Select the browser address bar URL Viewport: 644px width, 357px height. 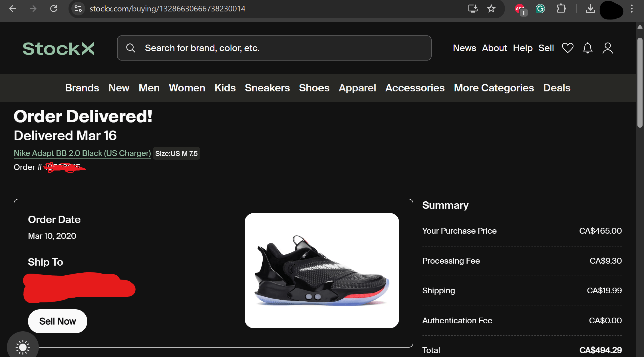pos(167,9)
